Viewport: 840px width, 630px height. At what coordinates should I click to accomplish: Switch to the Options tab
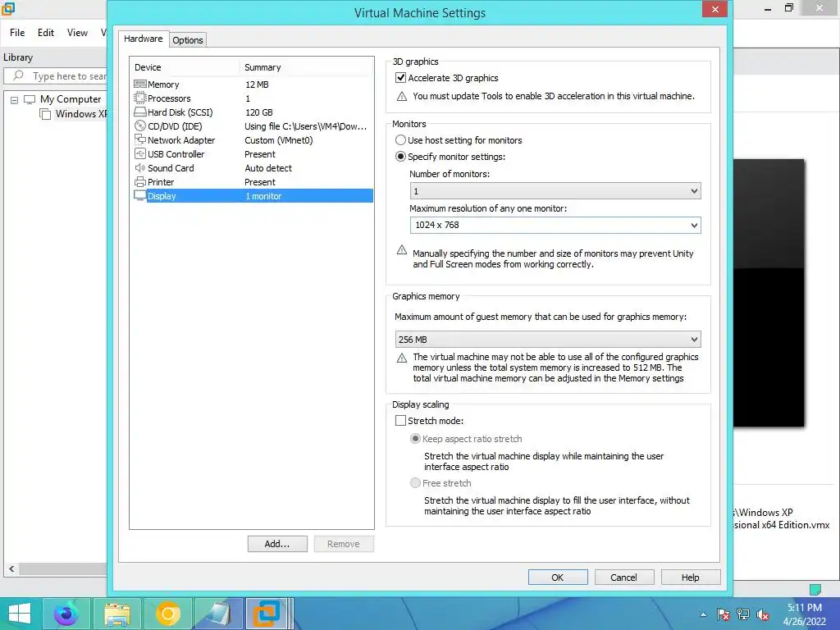188,40
